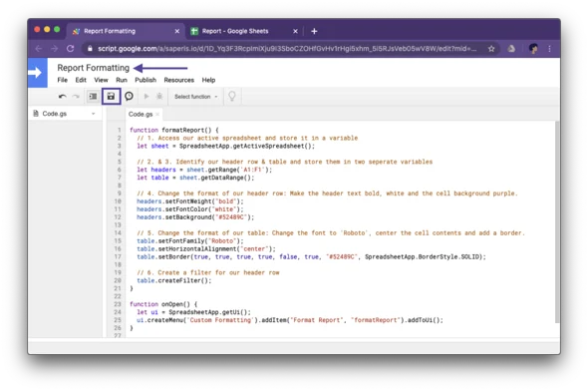Viewport: 588px width, 391px height.
Task: Click the line starting 'table.setBorder(true'
Action: pyautogui.click(x=311, y=256)
